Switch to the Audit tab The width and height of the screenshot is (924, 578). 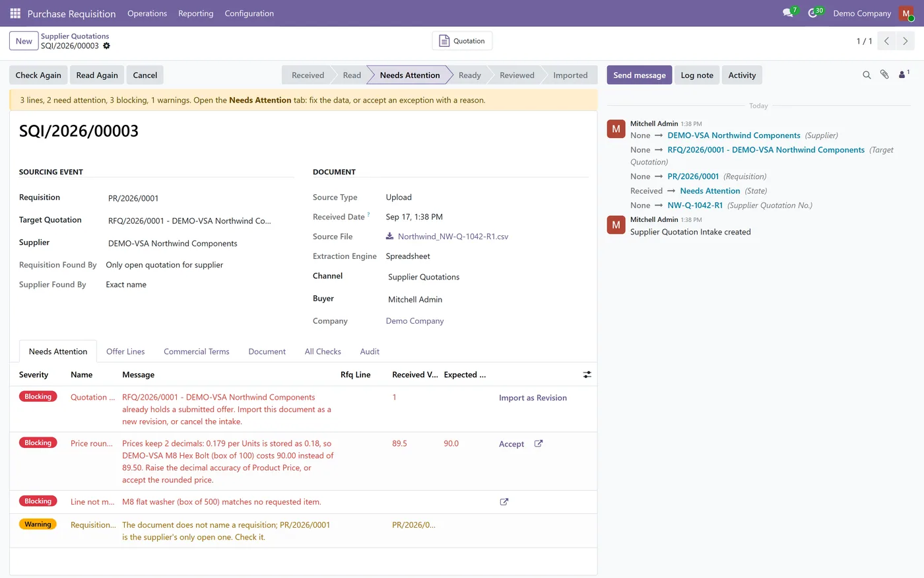point(370,351)
